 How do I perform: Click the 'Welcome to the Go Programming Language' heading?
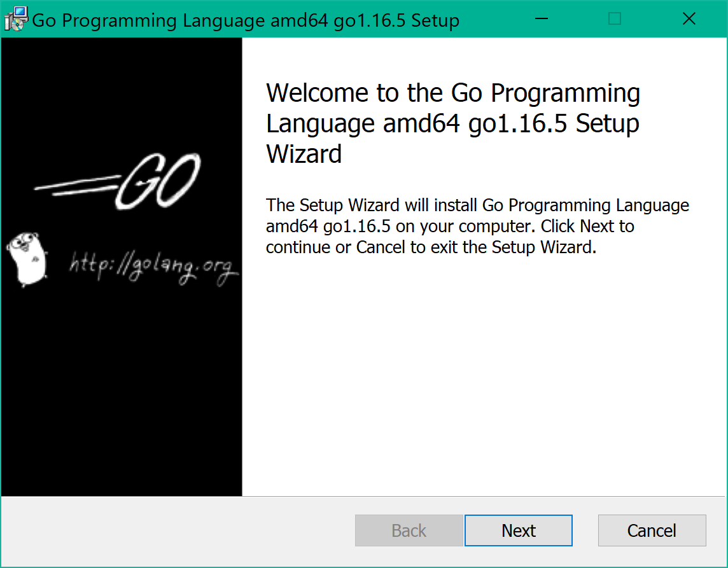click(x=453, y=123)
